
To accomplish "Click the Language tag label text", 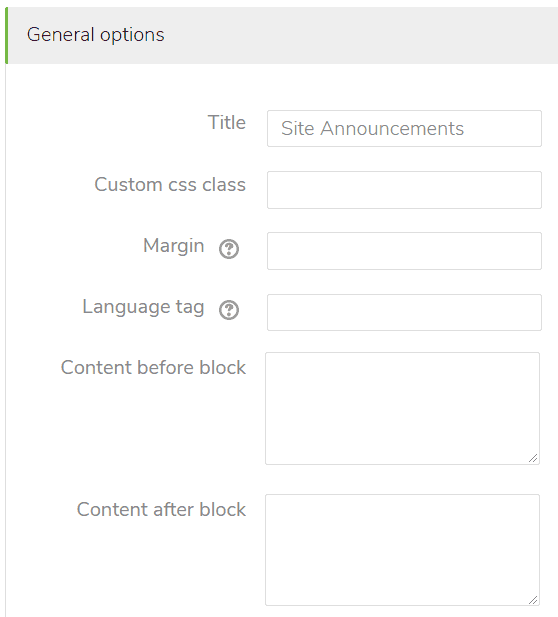I will coord(143,307).
